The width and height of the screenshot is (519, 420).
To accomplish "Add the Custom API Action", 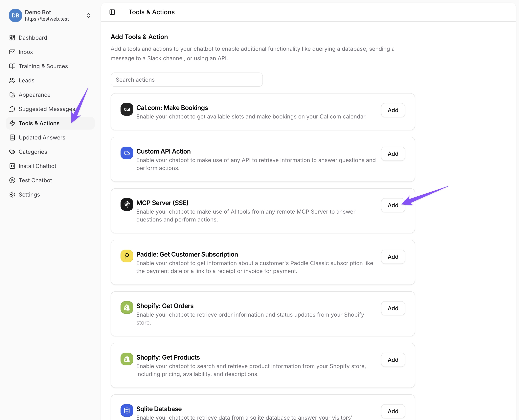I will point(393,154).
